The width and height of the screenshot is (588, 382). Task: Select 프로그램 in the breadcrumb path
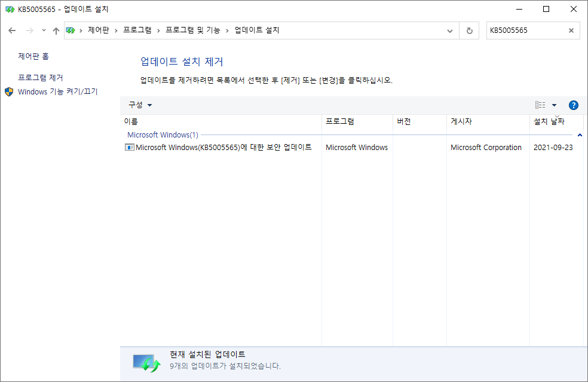click(x=137, y=30)
